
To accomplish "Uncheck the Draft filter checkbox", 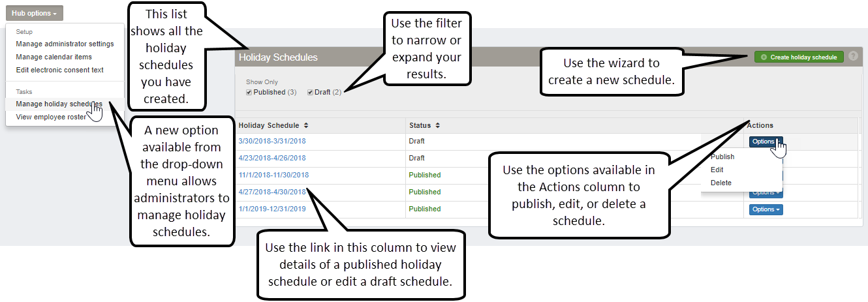I will click(x=311, y=93).
